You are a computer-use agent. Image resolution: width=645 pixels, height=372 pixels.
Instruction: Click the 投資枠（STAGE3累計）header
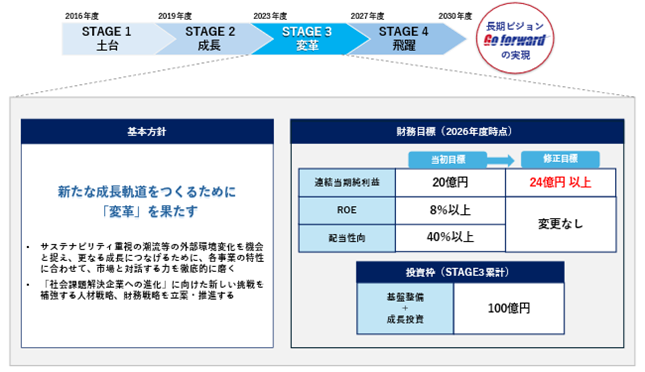pos(460,272)
